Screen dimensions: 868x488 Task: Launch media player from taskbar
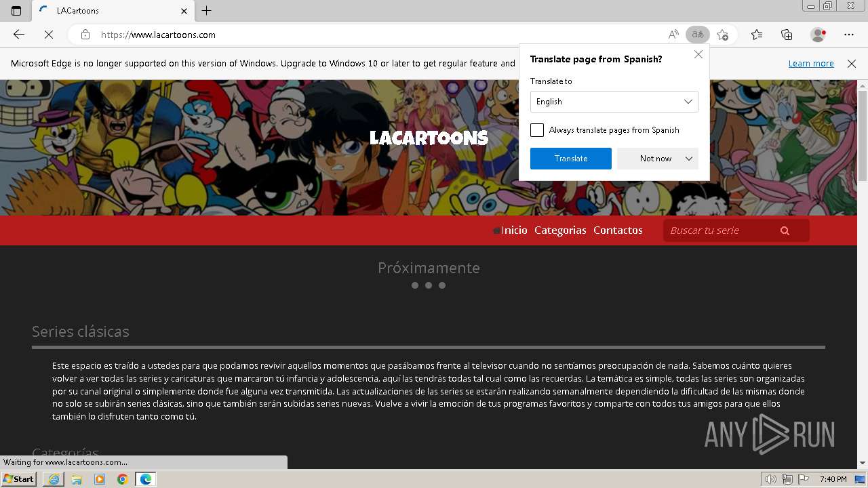coord(100,479)
